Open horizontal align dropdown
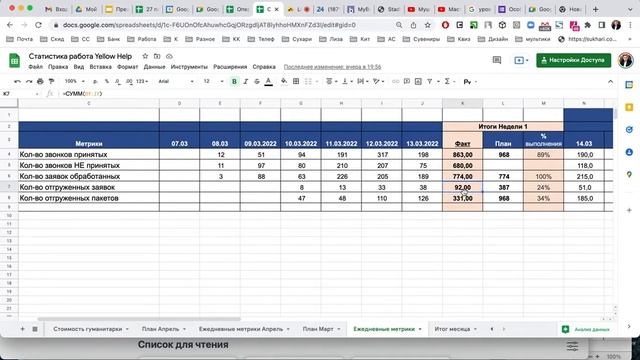 331,82
